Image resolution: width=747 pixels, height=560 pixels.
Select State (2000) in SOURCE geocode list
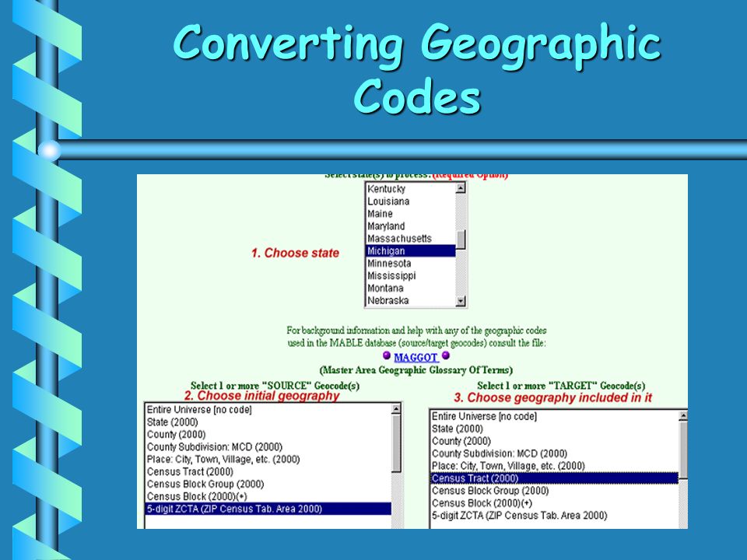268,422
